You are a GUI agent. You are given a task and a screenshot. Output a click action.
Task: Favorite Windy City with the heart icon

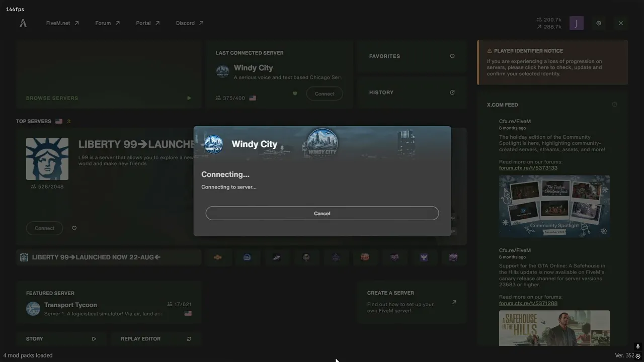click(x=295, y=94)
